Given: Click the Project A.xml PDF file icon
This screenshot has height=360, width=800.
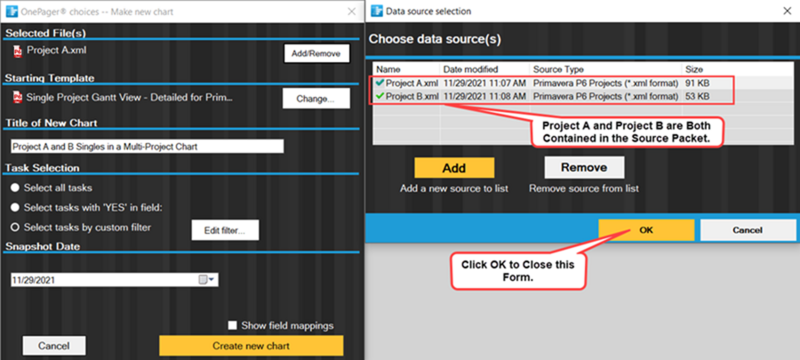Looking at the screenshot, I should (18, 51).
